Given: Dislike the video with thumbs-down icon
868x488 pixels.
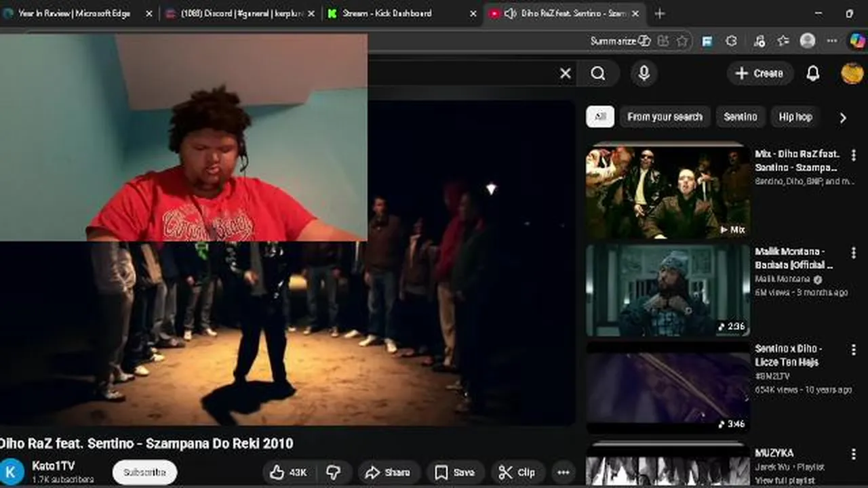Looking at the screenshot, I should coord(334,472).
